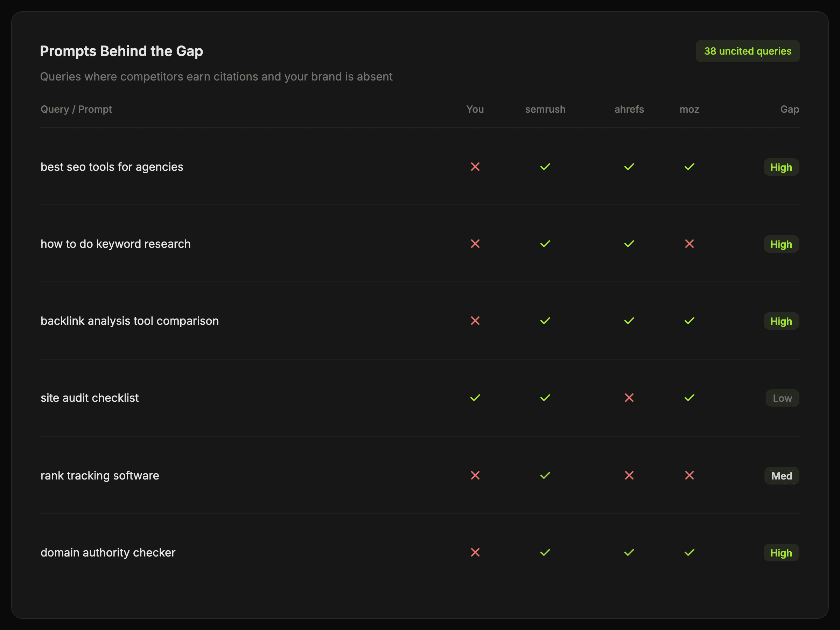Click High gap badge for best seo tools
This screenshot has width=840, height=630.
pos(781,167)
